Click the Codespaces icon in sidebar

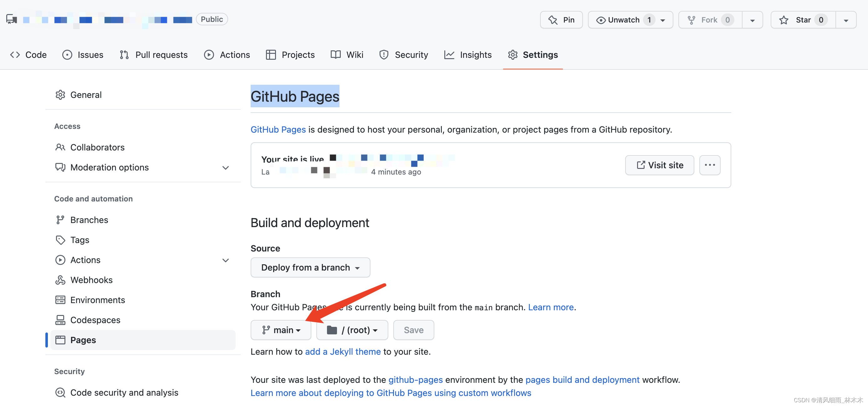coord(60,319)
